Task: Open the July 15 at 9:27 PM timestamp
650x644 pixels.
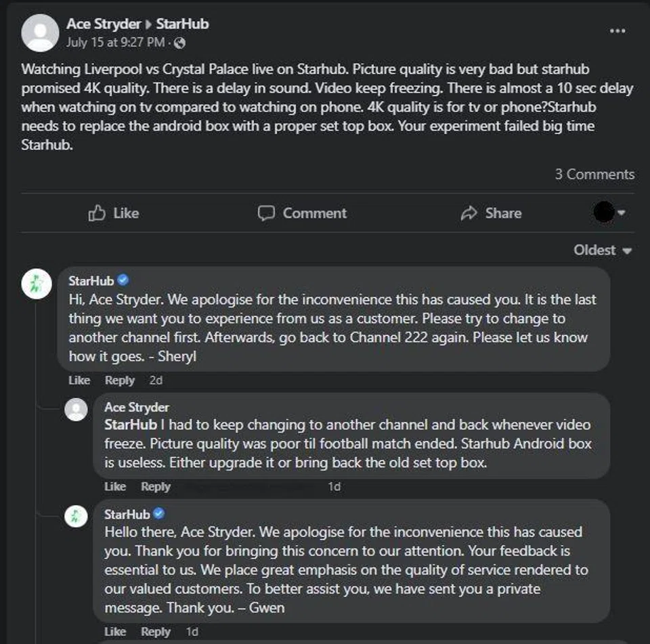Action: pos(115,43)
